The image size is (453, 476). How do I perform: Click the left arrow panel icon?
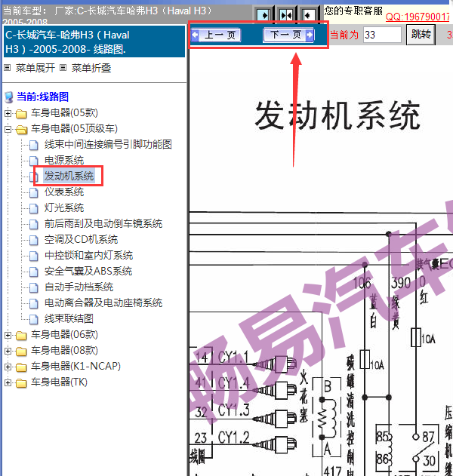point(308,15)
